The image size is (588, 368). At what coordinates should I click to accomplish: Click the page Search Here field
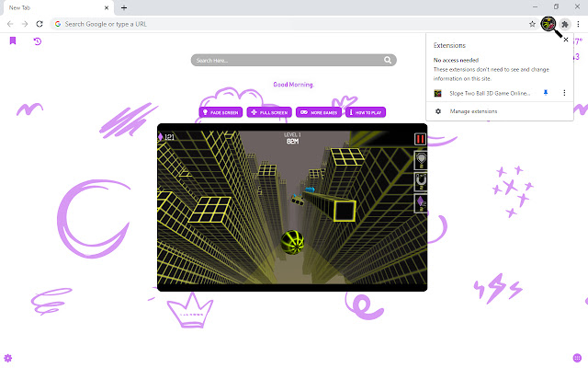(294, 60)
